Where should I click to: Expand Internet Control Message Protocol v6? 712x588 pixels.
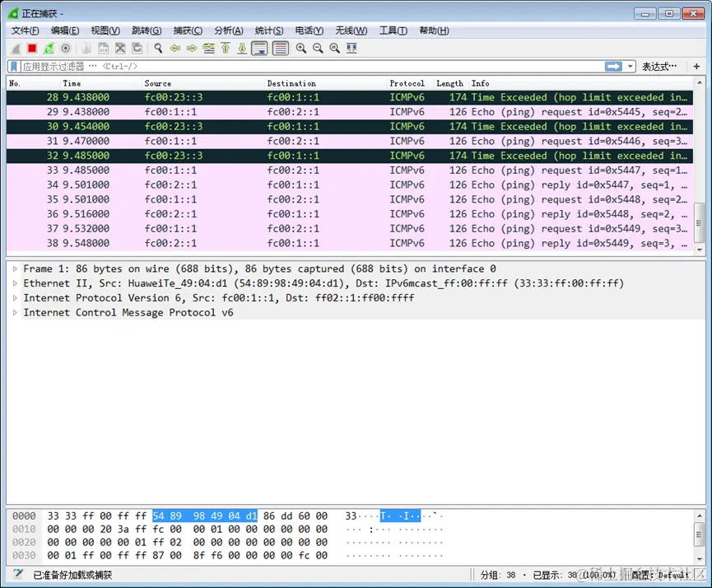coord(15,313)
